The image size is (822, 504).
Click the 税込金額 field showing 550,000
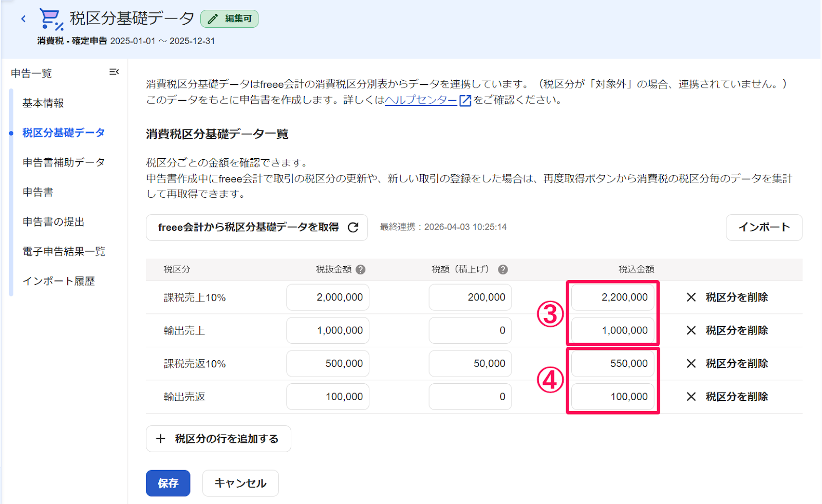(613, 363)
